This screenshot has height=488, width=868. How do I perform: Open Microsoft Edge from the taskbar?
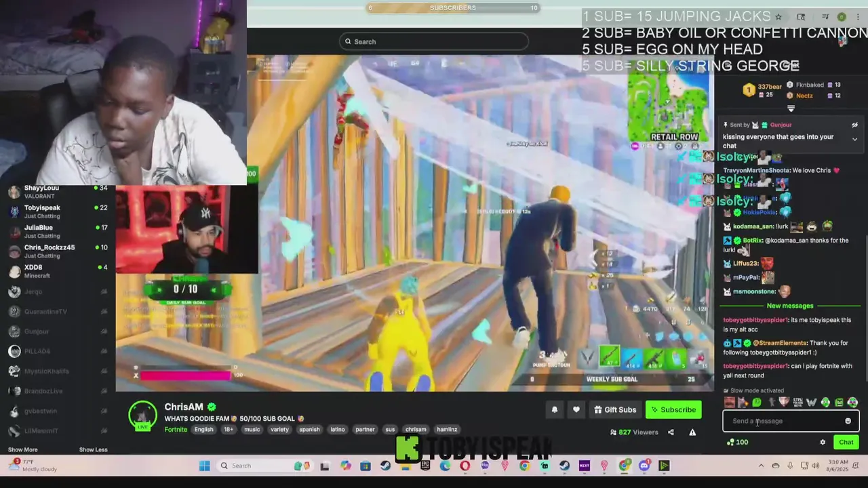[x=445, y=466]
